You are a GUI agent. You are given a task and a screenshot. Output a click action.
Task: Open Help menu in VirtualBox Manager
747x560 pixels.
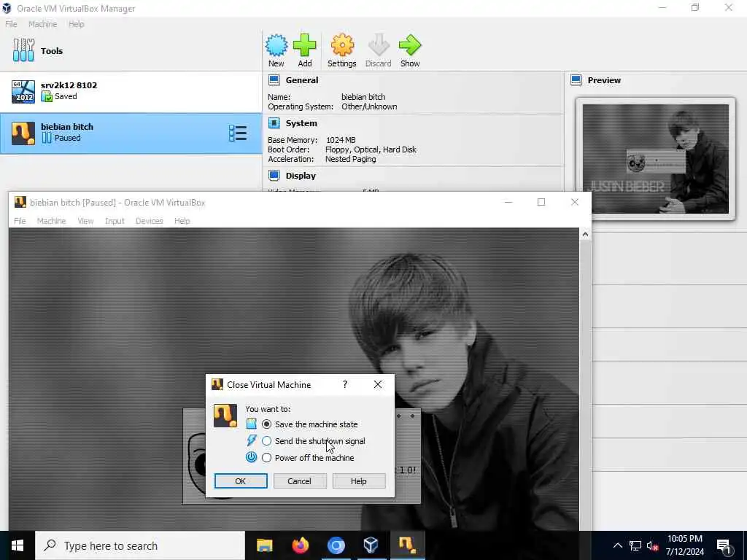coord(76,24)
